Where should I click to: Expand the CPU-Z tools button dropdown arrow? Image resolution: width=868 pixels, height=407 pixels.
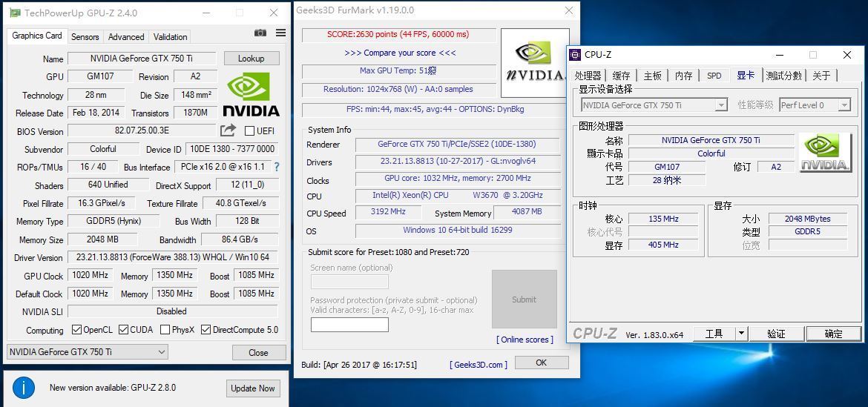(741, 334)
